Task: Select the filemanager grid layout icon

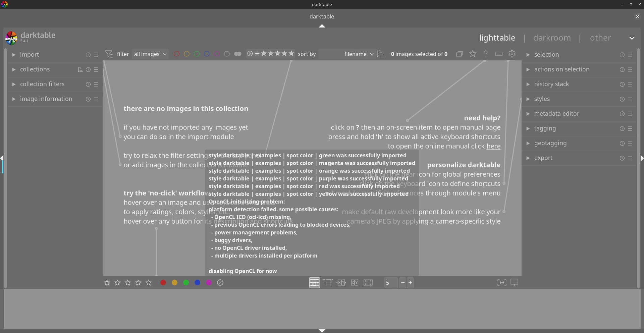Action: tap(314, 283)
